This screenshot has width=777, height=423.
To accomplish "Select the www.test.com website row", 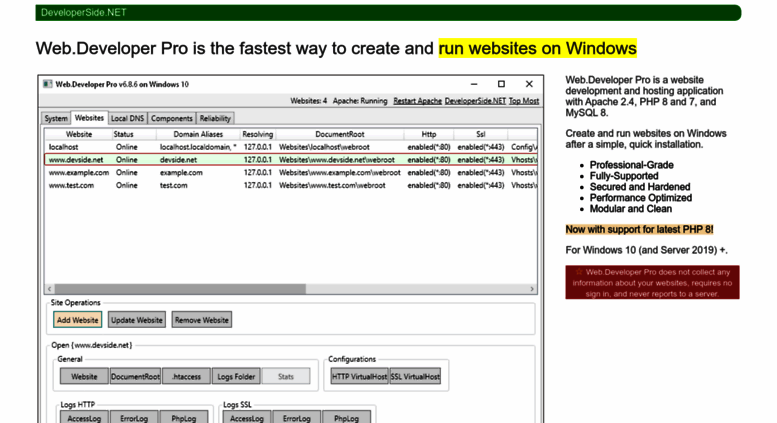I will (x=291, y=186).
